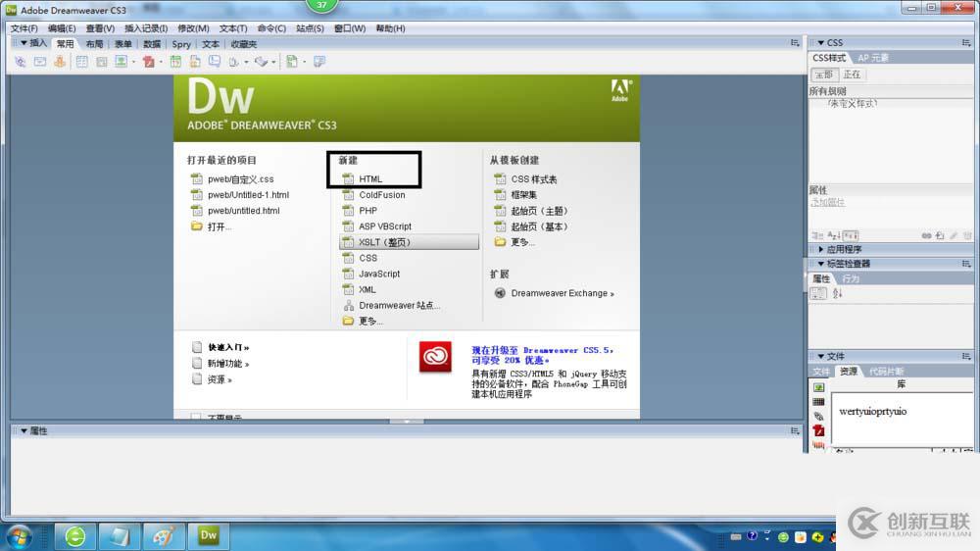Show URLs category in Assets panel
980x551 pixels.
(x=818, y=416)
